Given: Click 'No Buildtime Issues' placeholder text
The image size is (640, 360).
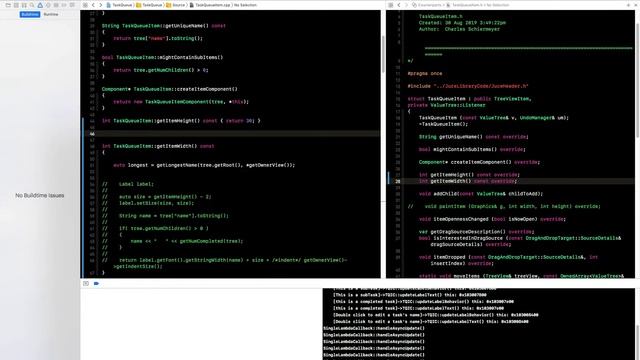Looking at the screenshot, I should pos(40,196).
